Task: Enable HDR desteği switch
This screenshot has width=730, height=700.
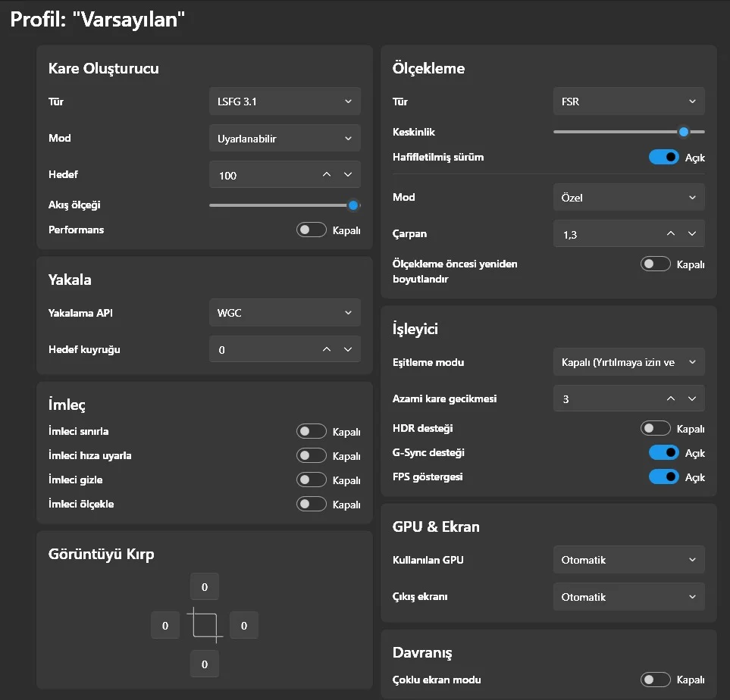Action: [656, 429]
